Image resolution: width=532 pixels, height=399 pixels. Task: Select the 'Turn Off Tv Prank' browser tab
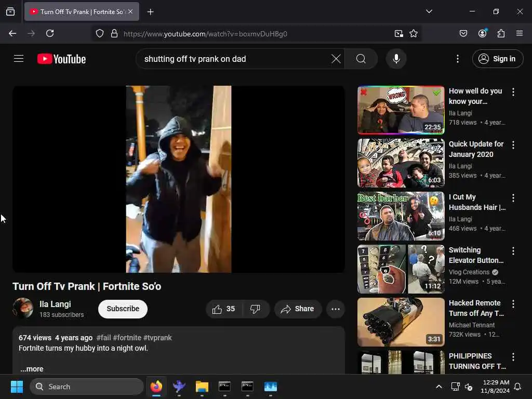pos(82,11)
